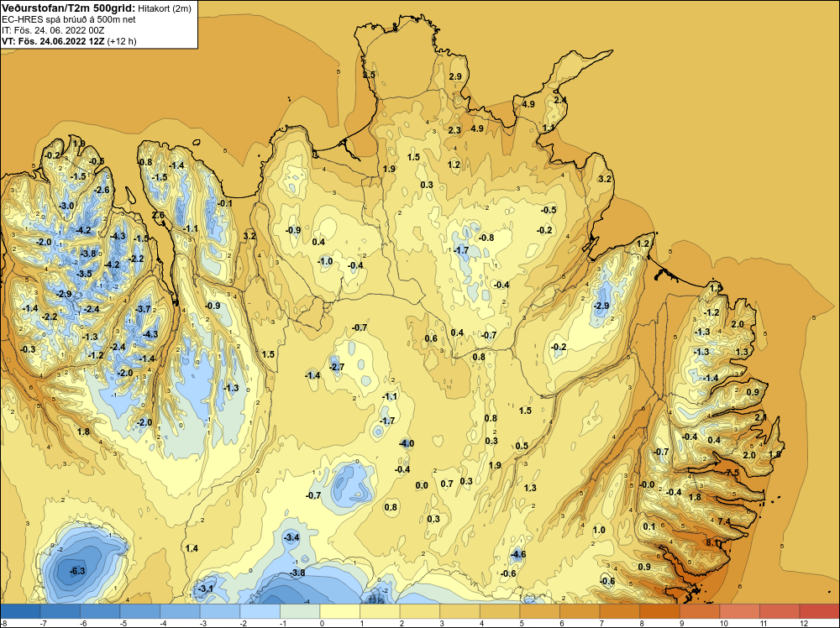
Task: Click the legend swatch between -8 and -7
Action: [20, 611]
